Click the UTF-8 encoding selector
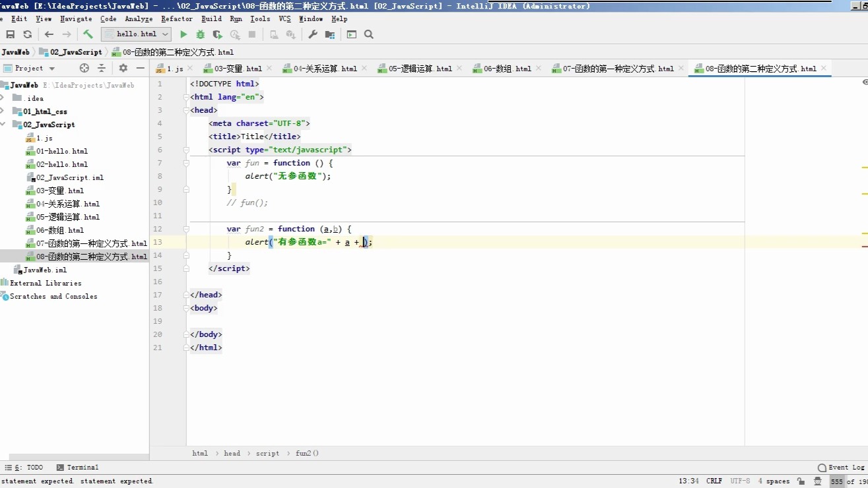The height and width of the screenshot is (488, 868). (740, 481)
